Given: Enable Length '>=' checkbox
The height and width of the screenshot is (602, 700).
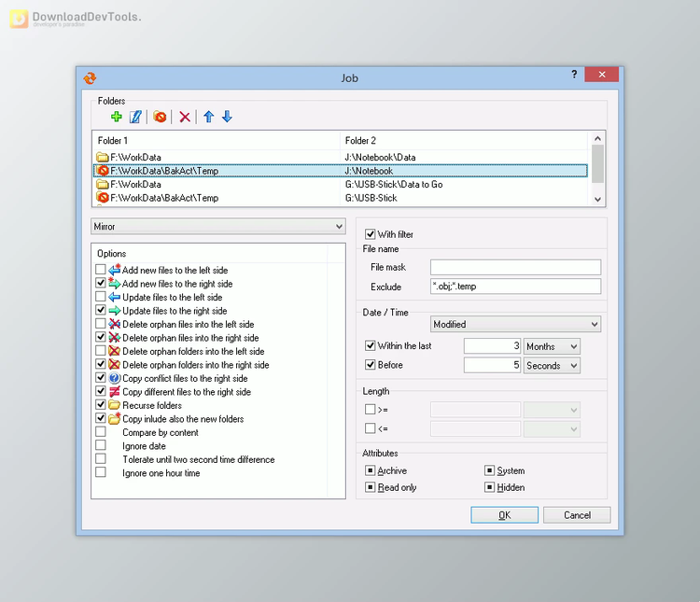Looking at the screenshot, I should click(371, 409).
